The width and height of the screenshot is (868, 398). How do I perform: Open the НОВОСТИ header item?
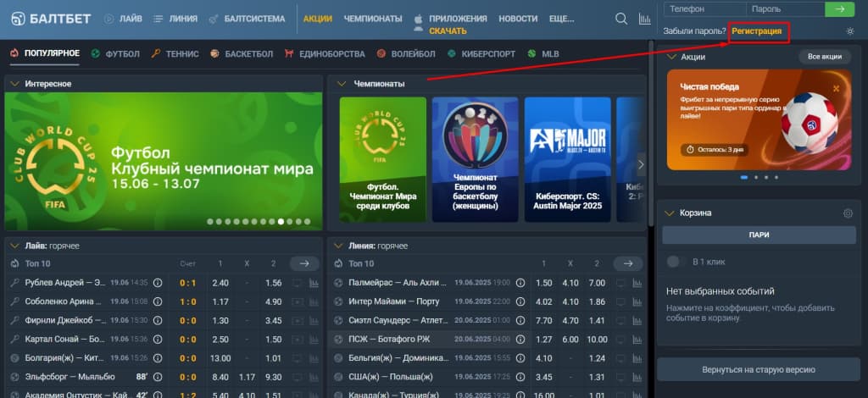pos(518,19)
